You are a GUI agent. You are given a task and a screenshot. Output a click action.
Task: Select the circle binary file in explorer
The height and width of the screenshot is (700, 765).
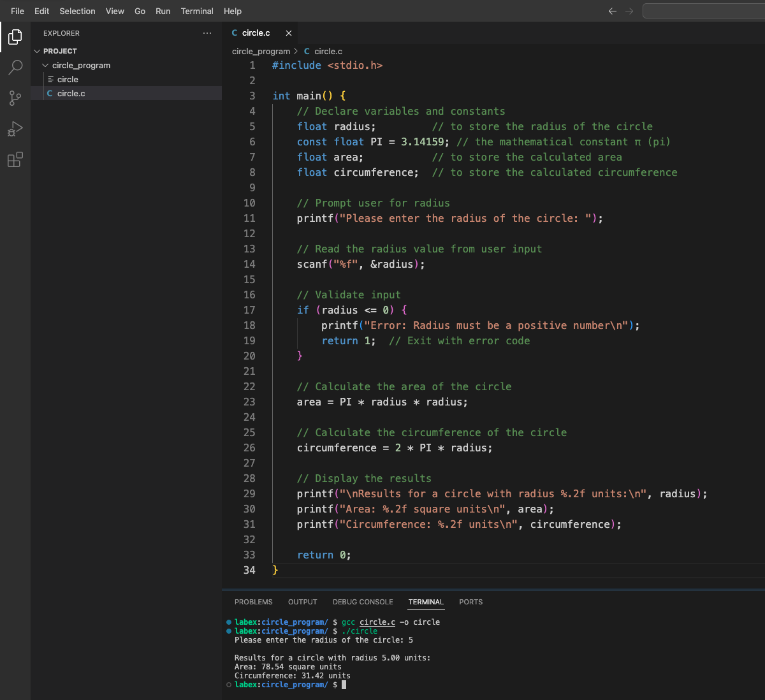tap(68, 79)
